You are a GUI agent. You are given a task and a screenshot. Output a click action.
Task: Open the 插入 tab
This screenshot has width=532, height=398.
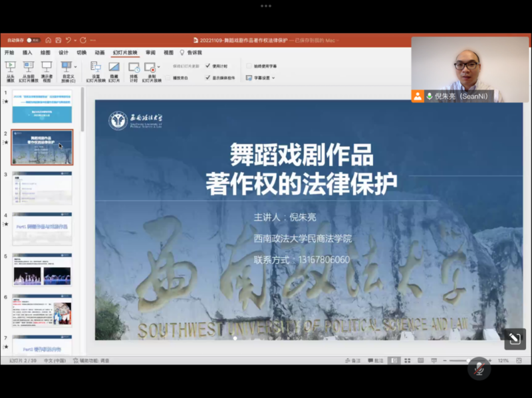[x=27, y=52]
